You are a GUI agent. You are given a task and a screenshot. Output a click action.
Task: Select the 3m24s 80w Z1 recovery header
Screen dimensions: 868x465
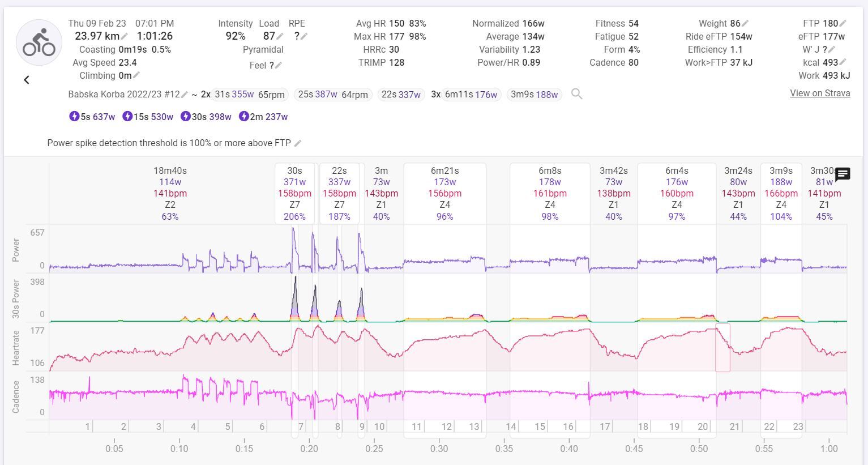click(738, 193)
